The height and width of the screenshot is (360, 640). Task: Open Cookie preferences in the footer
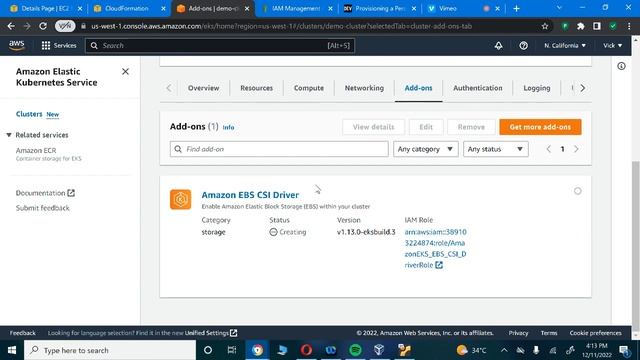pos(596,333)
